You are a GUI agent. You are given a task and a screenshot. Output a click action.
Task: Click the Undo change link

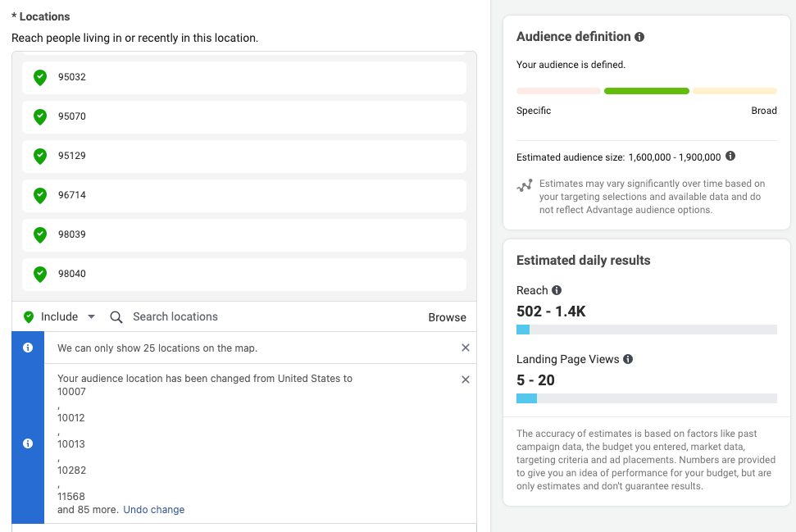153,509
